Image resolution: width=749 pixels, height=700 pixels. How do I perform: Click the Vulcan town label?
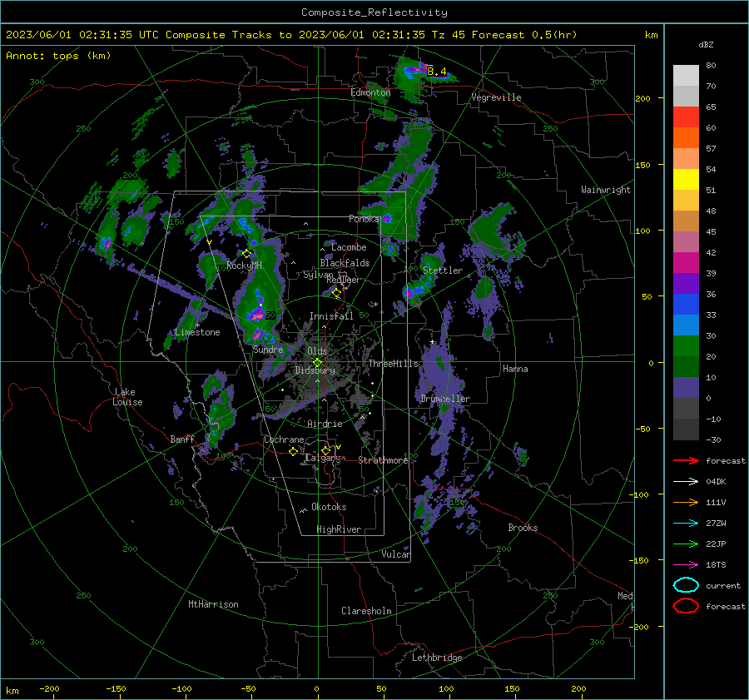tap(396, 554)
